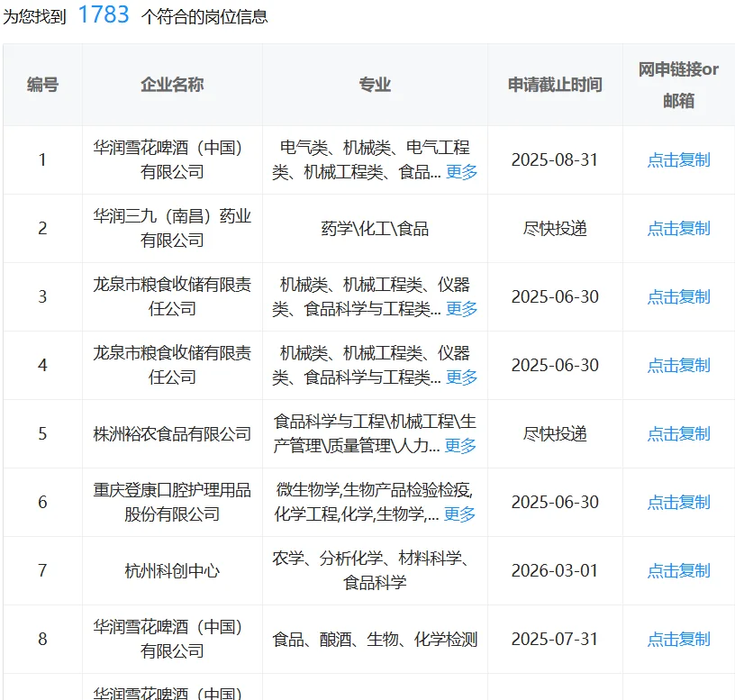Click deadline 2025-06-30 in row 6
The height and width of the screenshot is (700, 735).
(555, 502)
